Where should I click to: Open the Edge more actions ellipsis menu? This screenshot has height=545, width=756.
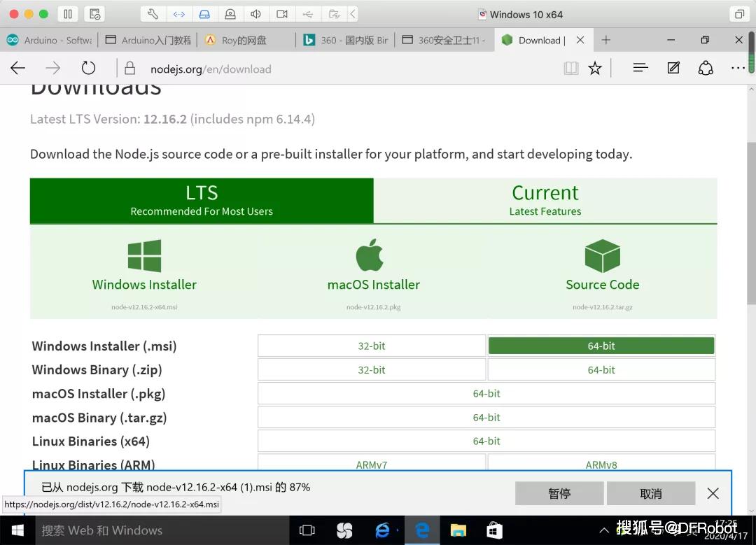click(738, 68)
